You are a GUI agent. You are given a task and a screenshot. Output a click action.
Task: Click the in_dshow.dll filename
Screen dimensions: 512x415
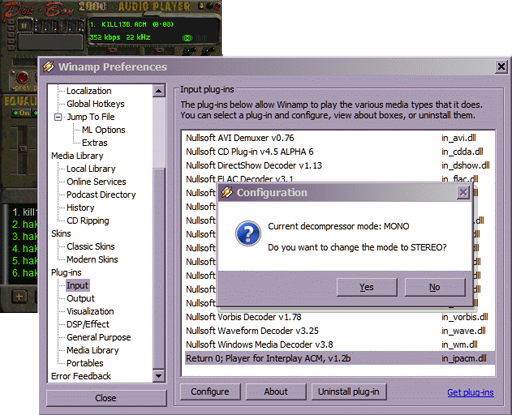pyautogui.click(x=465, y=166)
